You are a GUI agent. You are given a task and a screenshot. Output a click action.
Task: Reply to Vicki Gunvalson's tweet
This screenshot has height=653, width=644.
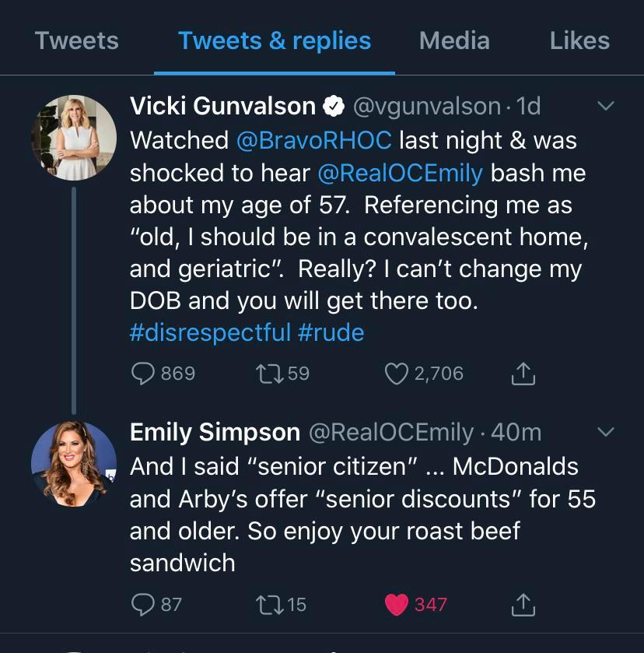click(x=144, y=374)
